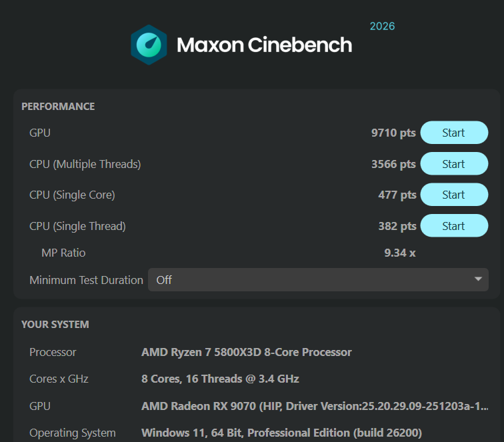This screenshot has width=504, height=442.
Task: Click the Cores x GHz label
Action: click(59, 379)
